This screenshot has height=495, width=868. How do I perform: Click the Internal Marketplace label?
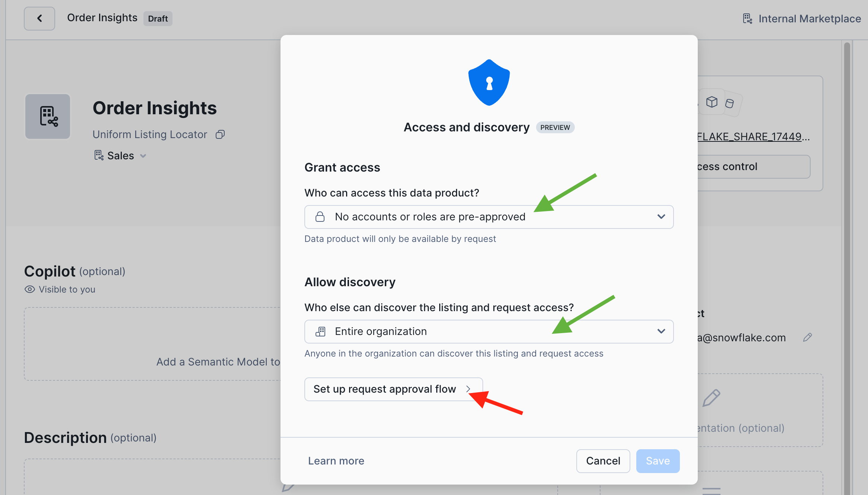tap(810, 19)
